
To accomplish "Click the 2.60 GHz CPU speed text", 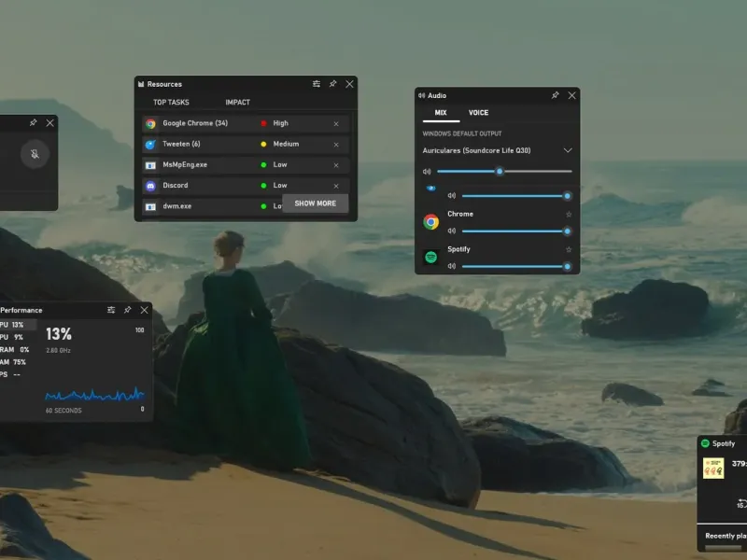I will pyautogui.click(x=58, y=351).
